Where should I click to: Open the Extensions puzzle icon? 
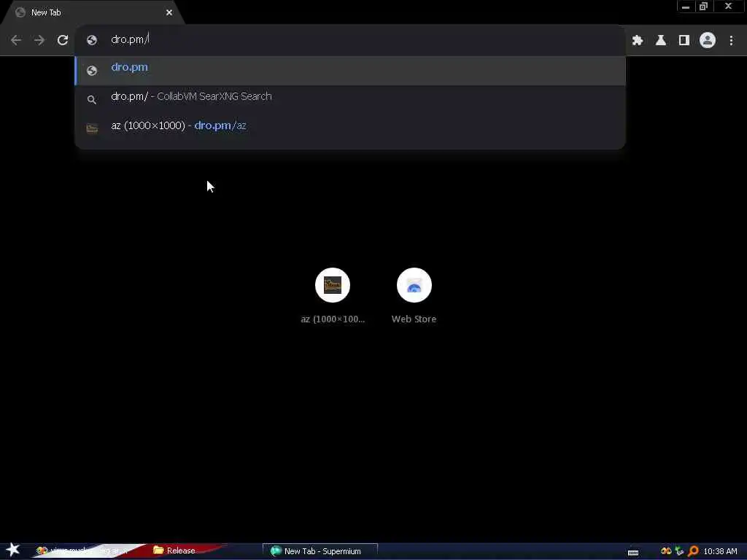pos(638,41)
